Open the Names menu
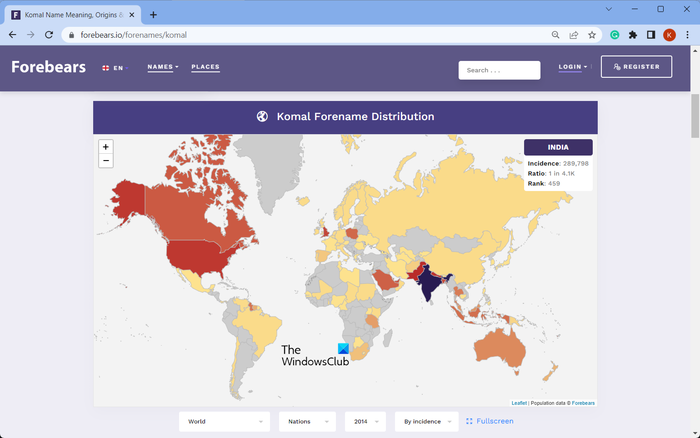This screenshot has width=700, height=438. tap(162, 67)
